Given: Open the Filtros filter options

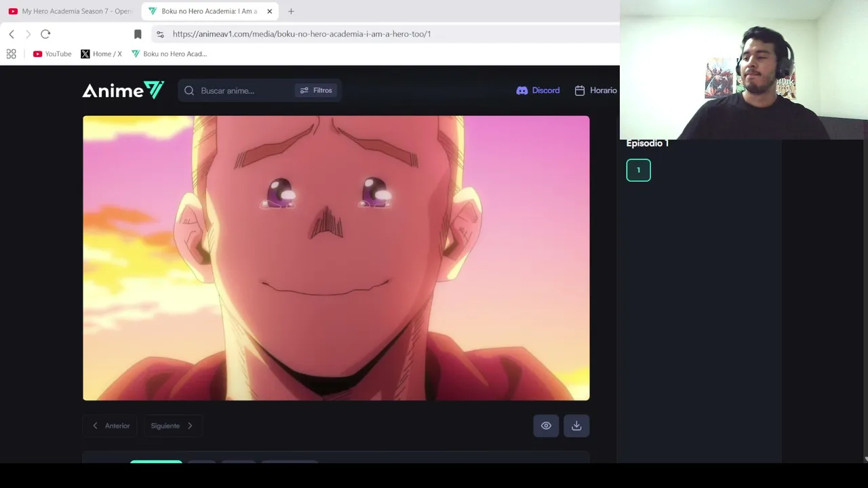Looking at the screenshot, I should pos(316,90).
